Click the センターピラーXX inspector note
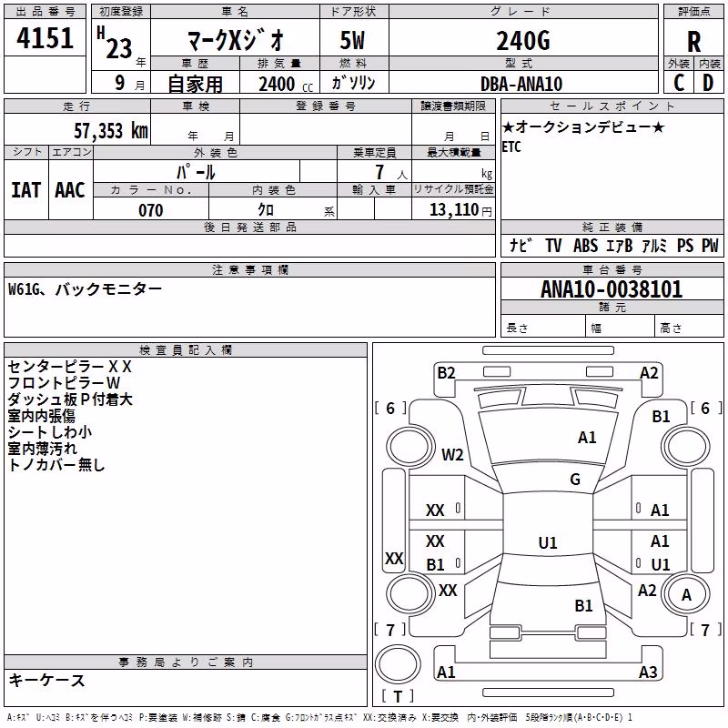728x728 pixels. coord(70,367)
